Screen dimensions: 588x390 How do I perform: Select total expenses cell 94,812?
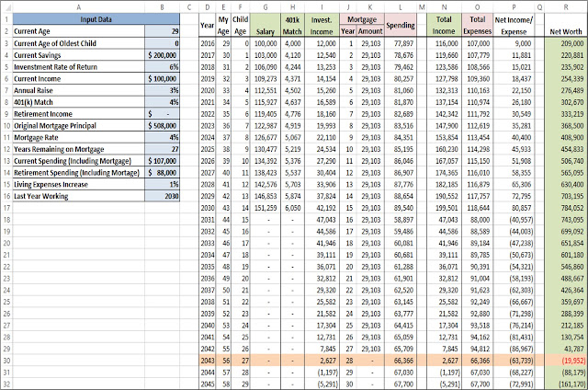pos(478,349)
